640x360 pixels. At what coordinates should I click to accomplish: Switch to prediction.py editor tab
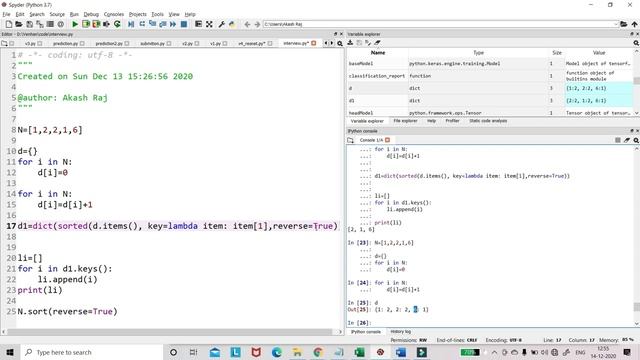point(65,43)
